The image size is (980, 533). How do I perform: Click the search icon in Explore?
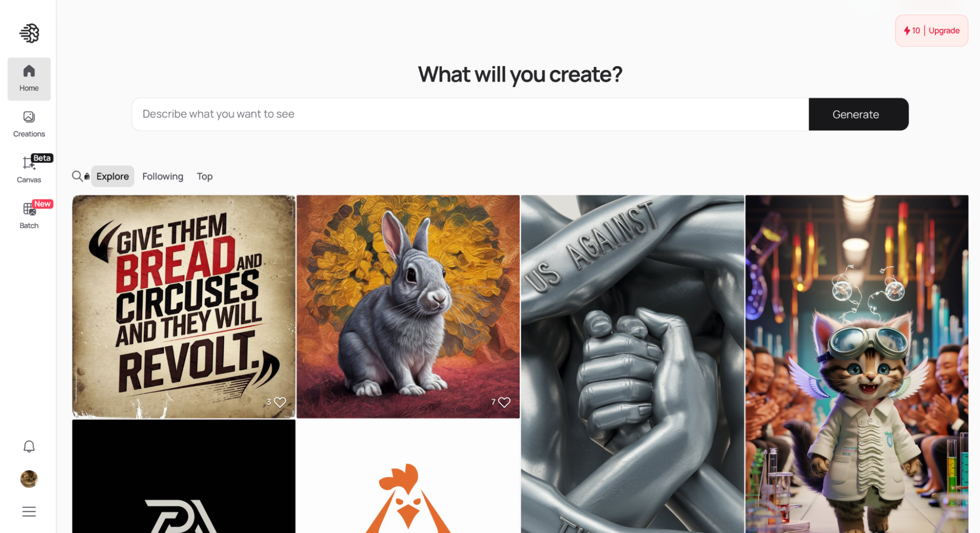coord(77,176)
